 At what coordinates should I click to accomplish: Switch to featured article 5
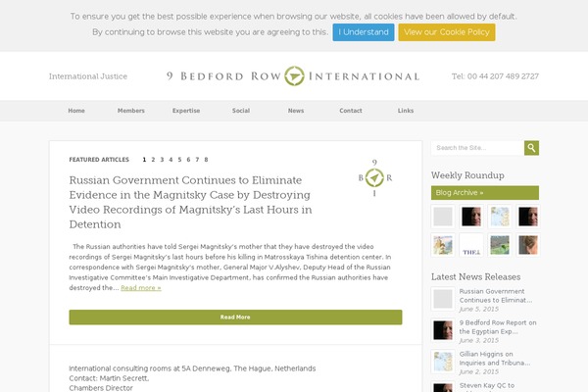coord(179,160)
